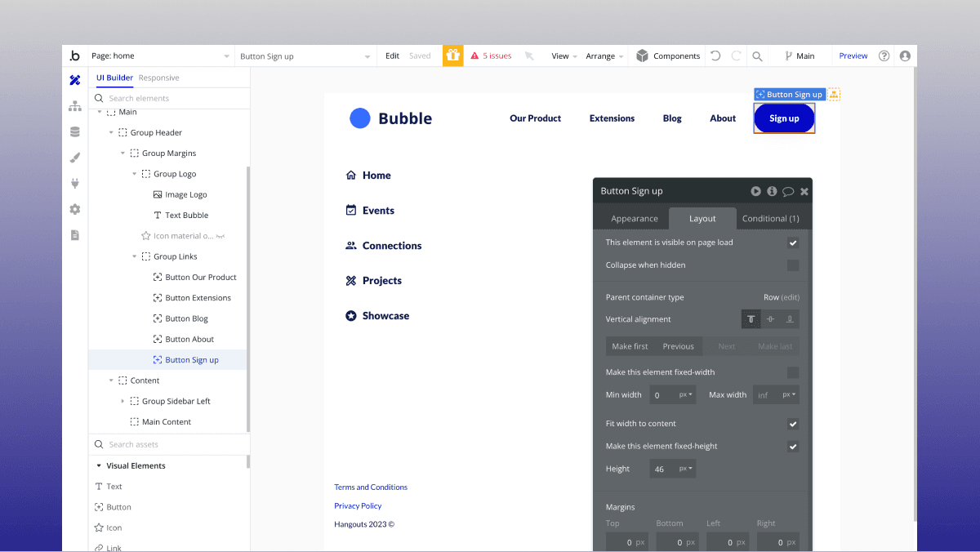980x552 pixels.
Task: Open the Max width px unit dropdown
Action: pyautogui.click(x=790, y=395)
